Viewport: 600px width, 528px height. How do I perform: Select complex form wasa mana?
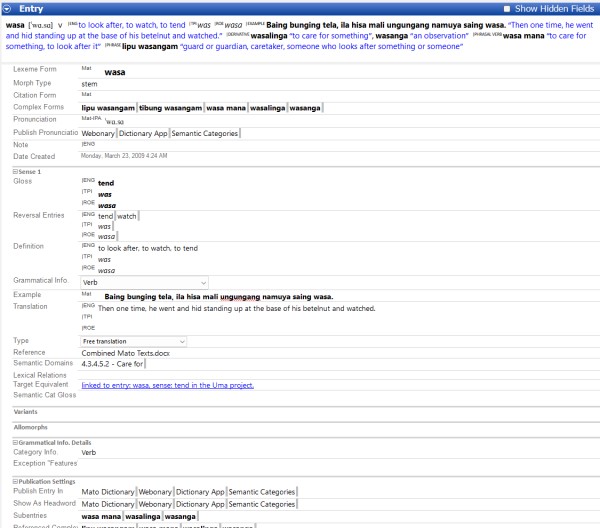(226, 108)
